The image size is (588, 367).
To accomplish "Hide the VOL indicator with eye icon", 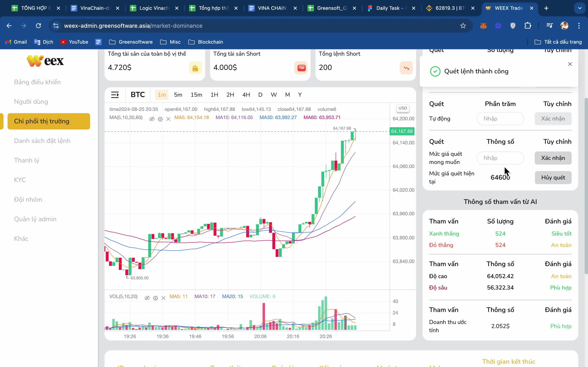I will tap(147, 298).
